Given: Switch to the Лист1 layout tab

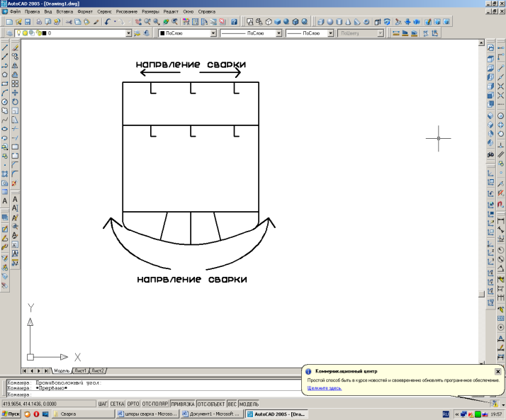Looking at the screenshot, I should tap(80, 370).
